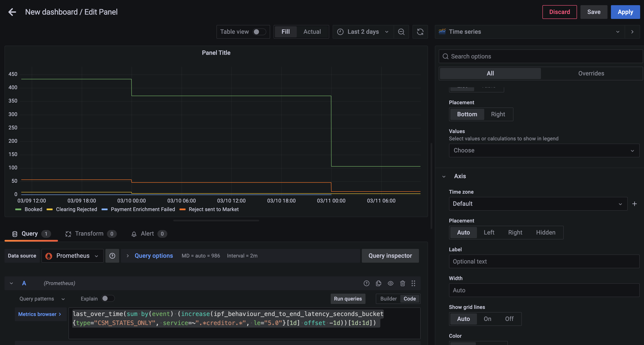This screenshot has width=644, height=345.
Task: Click the zoom out time range icon
Action: click(401, 32)
